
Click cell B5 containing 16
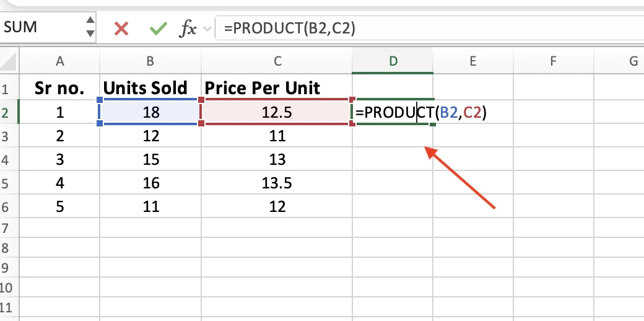(150, 182)
